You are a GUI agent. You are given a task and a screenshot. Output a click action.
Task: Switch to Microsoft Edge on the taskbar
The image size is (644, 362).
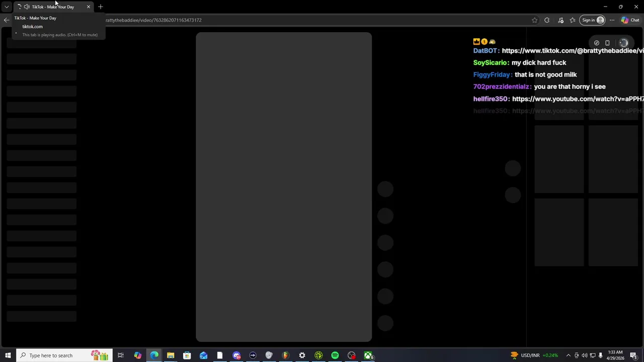pos(154,355)
